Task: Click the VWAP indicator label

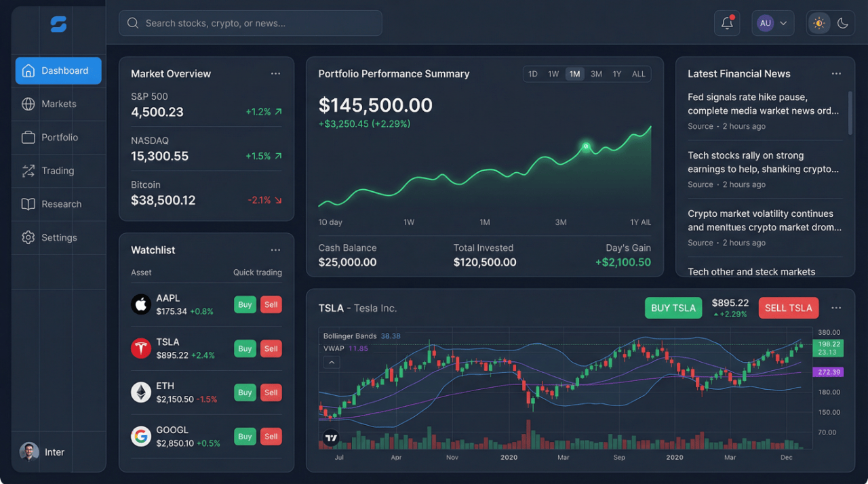Action: [x=334, y=348]
